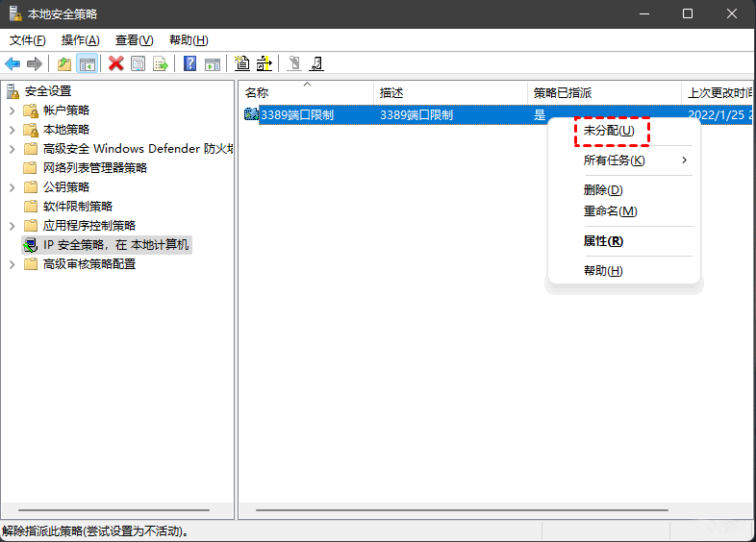This screenshot has width=756, height=542.
Task: Open the 操作(A) menu
Action: [81, 40]
